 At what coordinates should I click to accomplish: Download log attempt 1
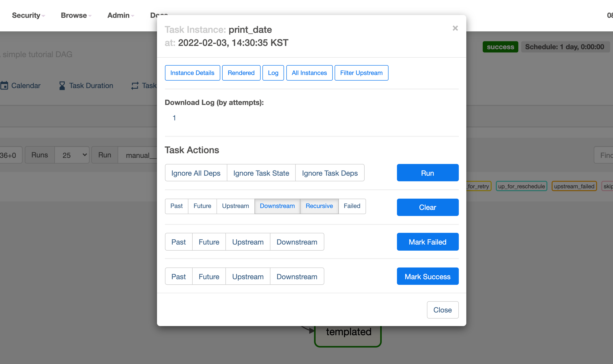174,118
